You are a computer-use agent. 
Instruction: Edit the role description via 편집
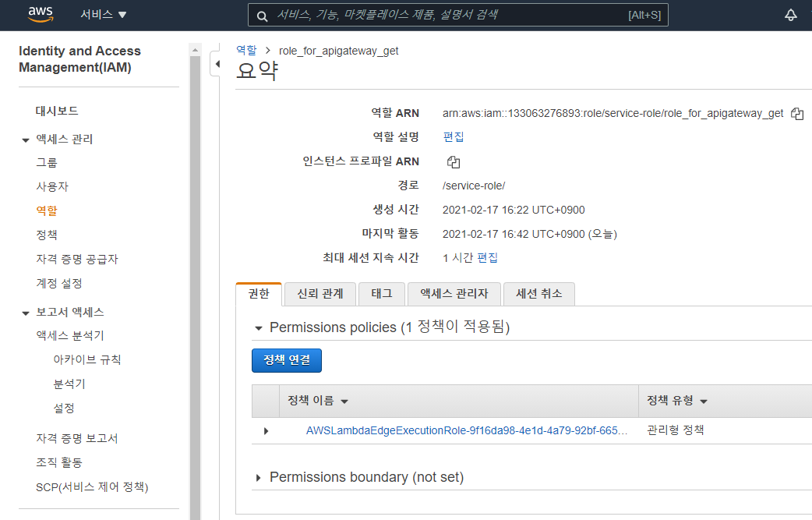(454, 137)
